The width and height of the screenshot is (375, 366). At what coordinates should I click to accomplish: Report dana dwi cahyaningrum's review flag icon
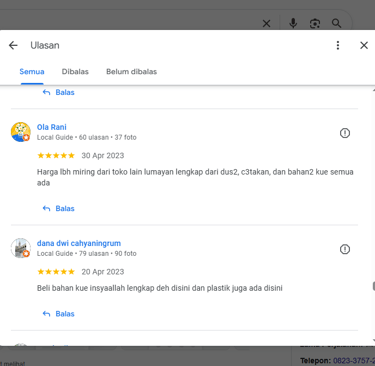[345, 249]
